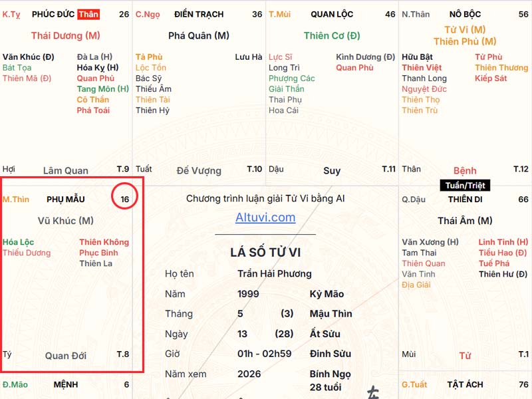Image resolution: width=532 pixels, height=399 pixels.
Task: Select the Thái Âm (M) star
Action: coord(465,221)
